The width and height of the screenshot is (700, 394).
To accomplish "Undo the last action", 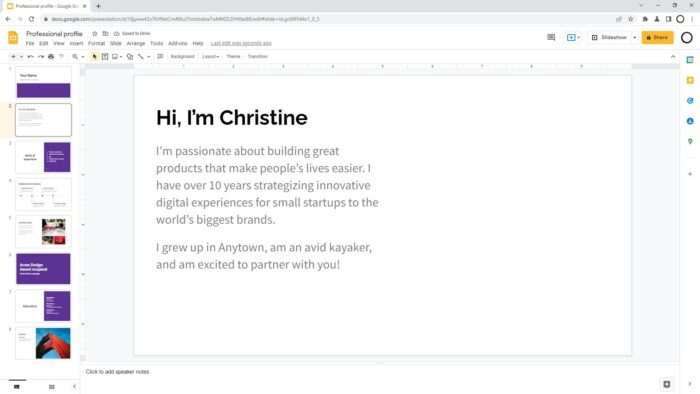I will [30, 57].
